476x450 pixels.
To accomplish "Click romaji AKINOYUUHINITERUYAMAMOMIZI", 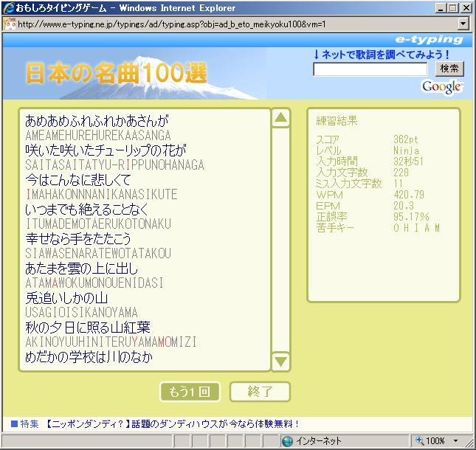I will coord(111,342).
